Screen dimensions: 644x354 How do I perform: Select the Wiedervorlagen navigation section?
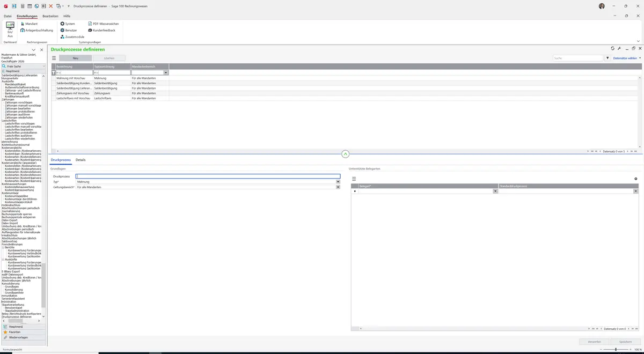point(24,337)
